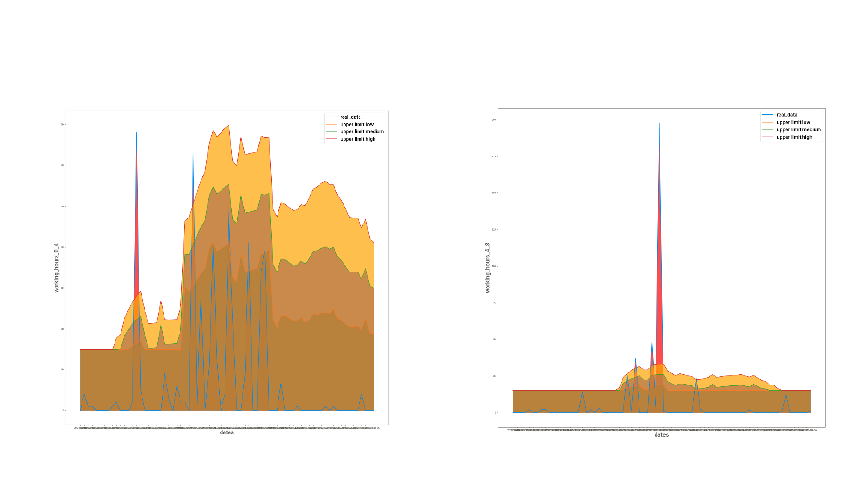Click the green line swatch in left chart legend

[x=331, y=132]
